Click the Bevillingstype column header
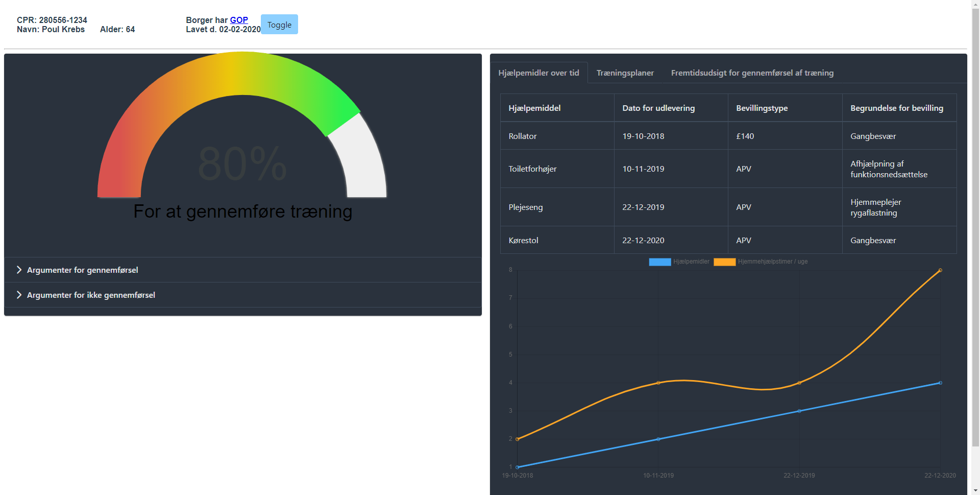This screenshot has width=980, height=495. 785,108
